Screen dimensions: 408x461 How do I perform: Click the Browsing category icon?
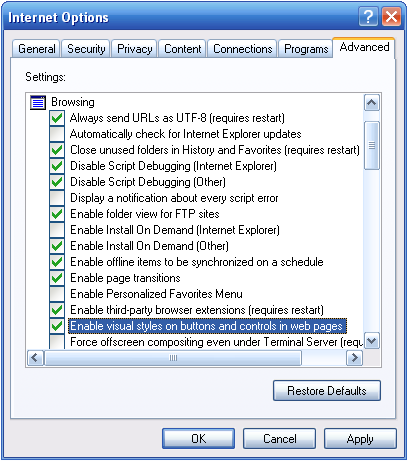(38, 102)
